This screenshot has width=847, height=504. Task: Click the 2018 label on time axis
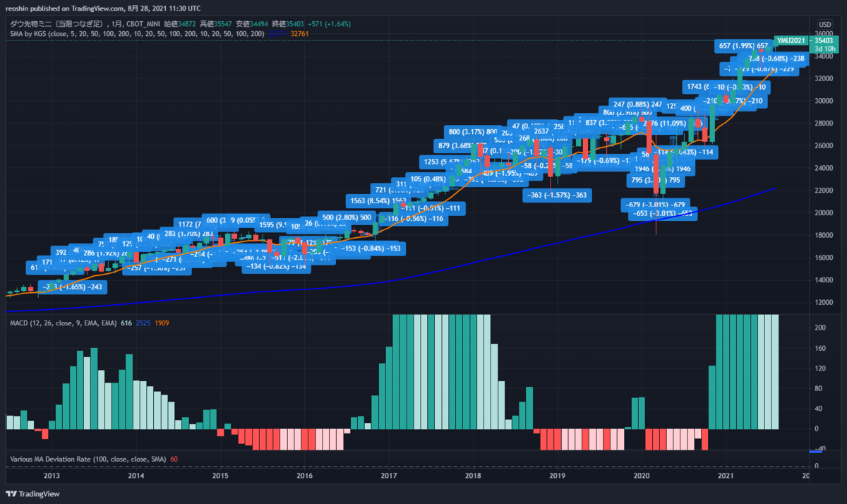473,476
